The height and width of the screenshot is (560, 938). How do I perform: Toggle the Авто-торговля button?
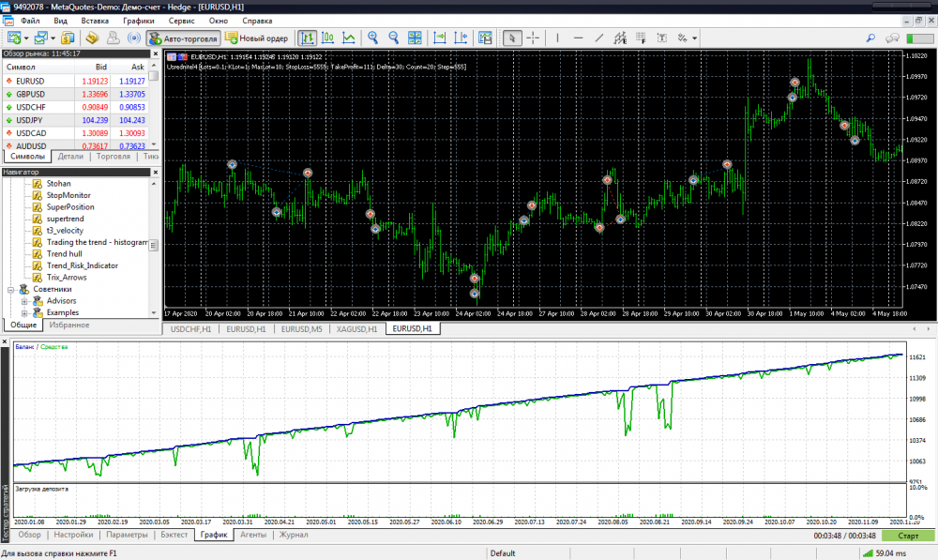point(184,38)
